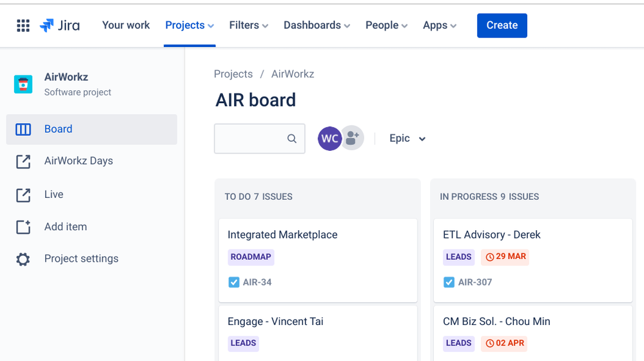Open the Engage - Vincent Tai card

coord(318,333)
